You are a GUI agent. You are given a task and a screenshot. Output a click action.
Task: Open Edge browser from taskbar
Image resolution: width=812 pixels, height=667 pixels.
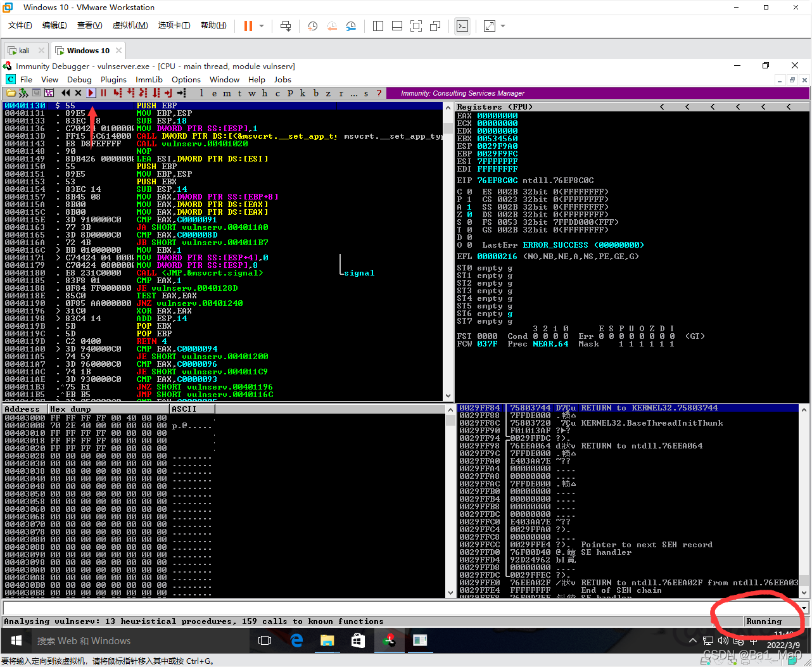[x=296, y=640]
